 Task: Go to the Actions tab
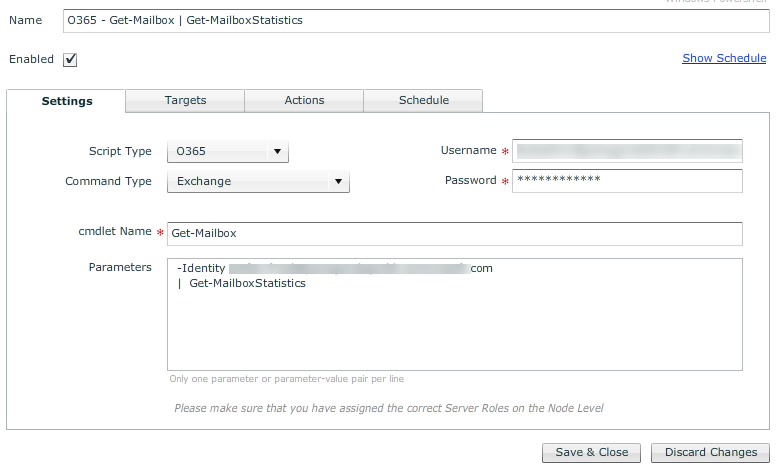coord(304,100)
